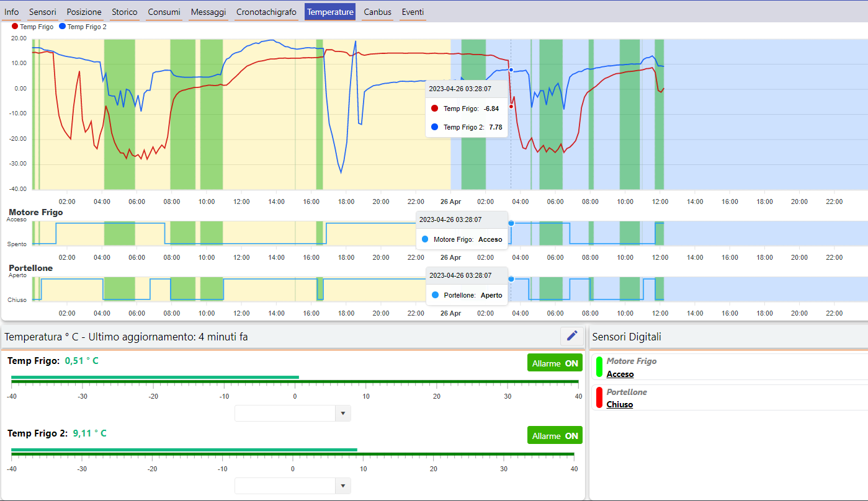
Task: Click the Motore Frigo chart title
Action: tap(35, 212)
